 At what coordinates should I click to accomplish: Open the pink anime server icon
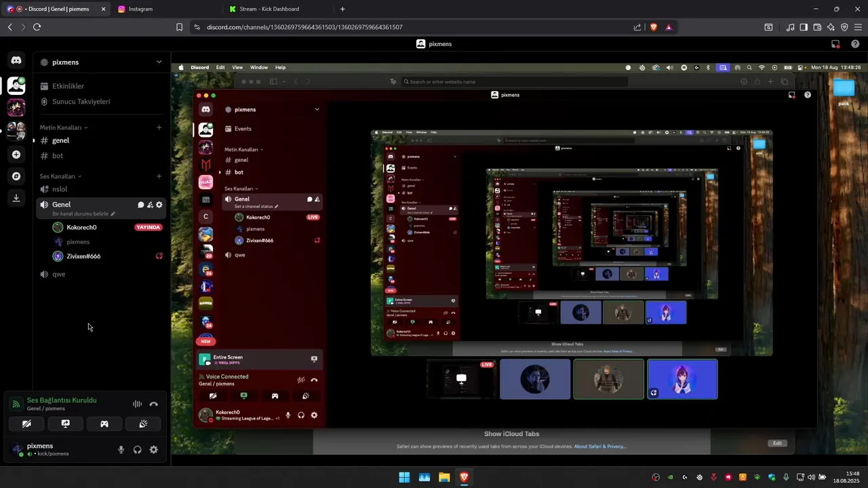[x=16, y=108]
